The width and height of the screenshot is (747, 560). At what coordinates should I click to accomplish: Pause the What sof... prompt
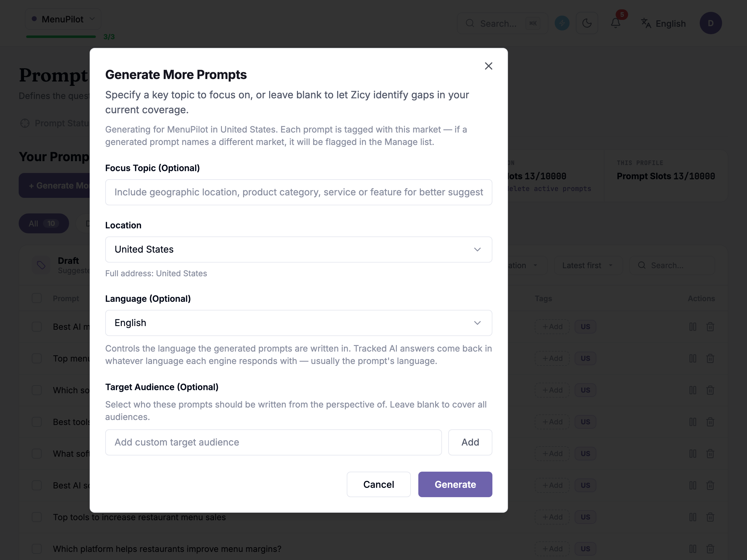pyautogui.click(x=693, y=453)
